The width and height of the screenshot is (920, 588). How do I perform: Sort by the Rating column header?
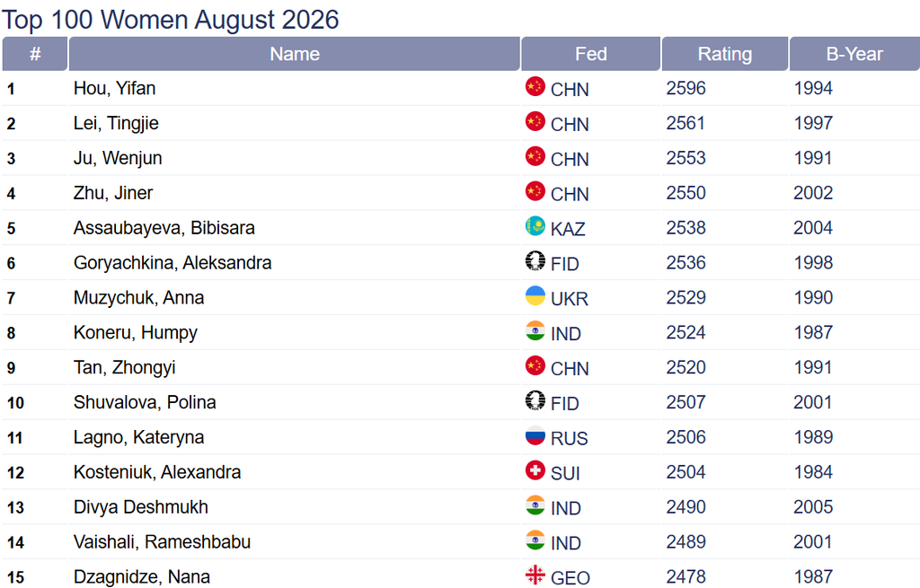(x=725, y=54)
